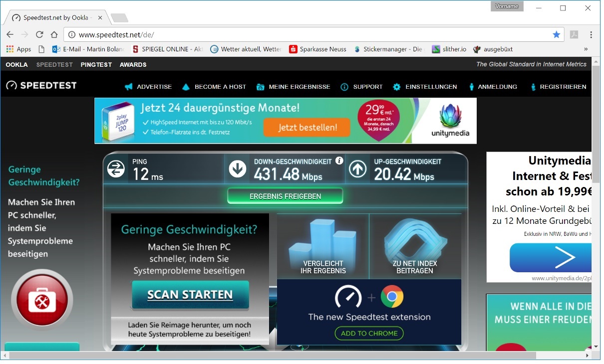This screenshot has height=364, width=604.
Task: Click the www.unitymedia.de link in ad
Action: (561, 278)
